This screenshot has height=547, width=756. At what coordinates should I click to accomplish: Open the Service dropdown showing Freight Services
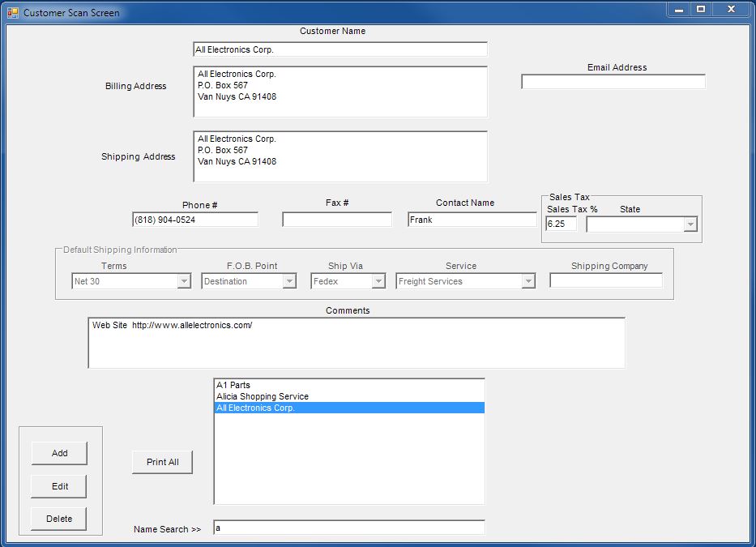coord(528,281)
